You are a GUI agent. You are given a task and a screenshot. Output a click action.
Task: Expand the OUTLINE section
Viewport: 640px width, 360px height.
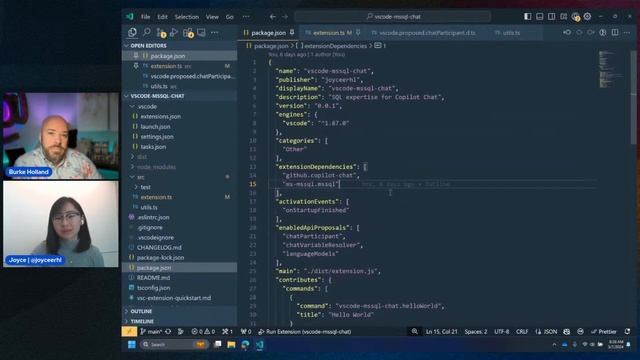coord(180,311)
